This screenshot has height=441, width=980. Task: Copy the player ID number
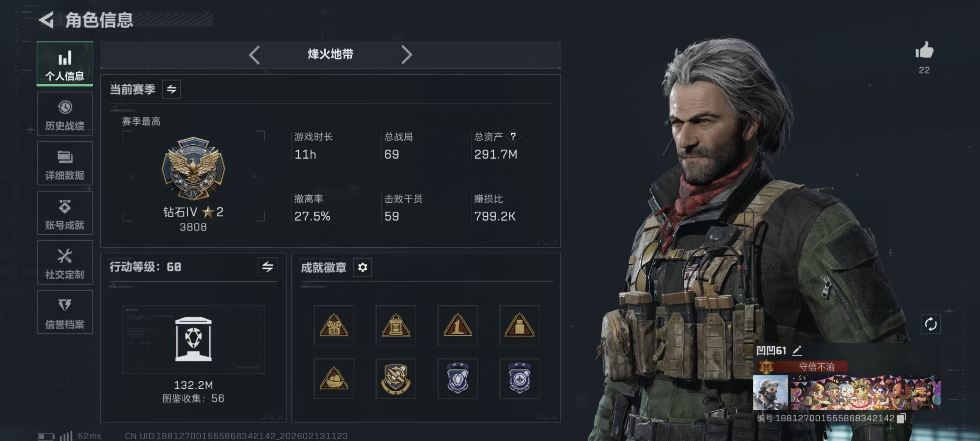(901, 418)
